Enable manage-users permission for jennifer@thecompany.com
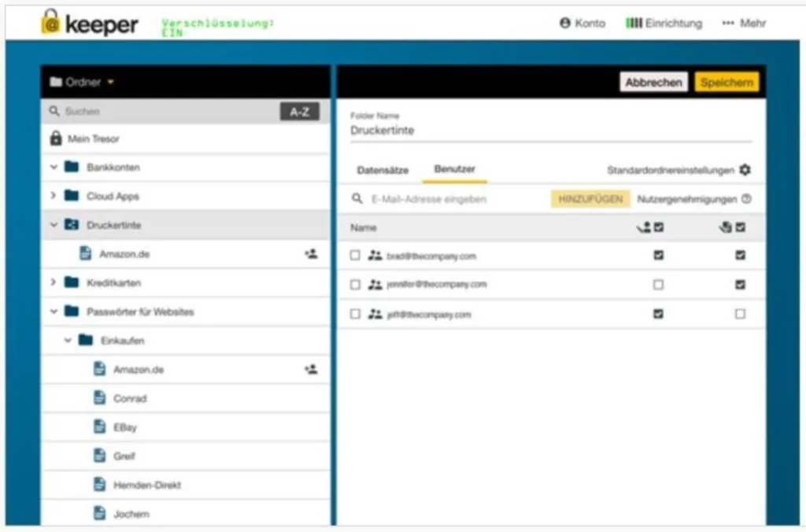 658,284
